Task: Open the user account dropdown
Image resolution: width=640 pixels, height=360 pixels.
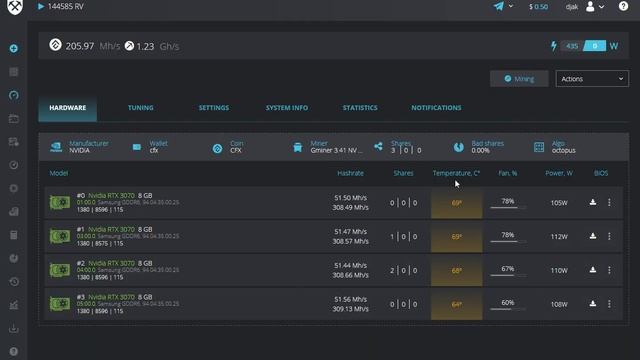Action: (595, 6)
